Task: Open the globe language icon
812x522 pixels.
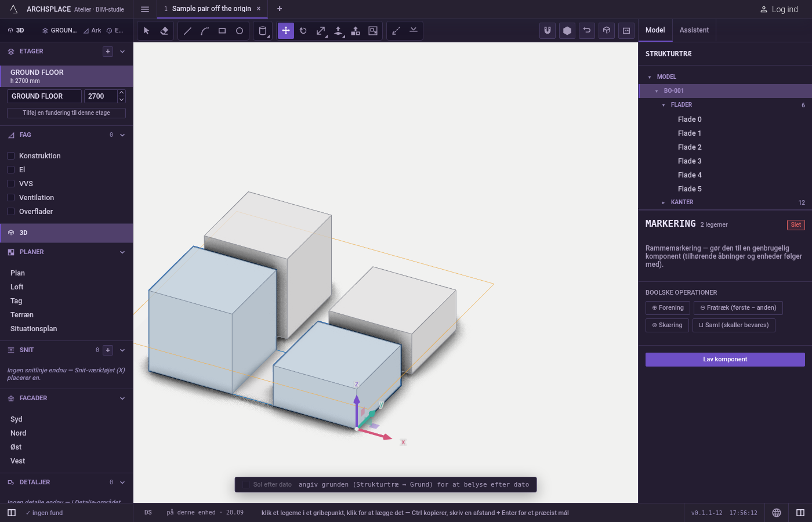Action: [x=777, y=513]
